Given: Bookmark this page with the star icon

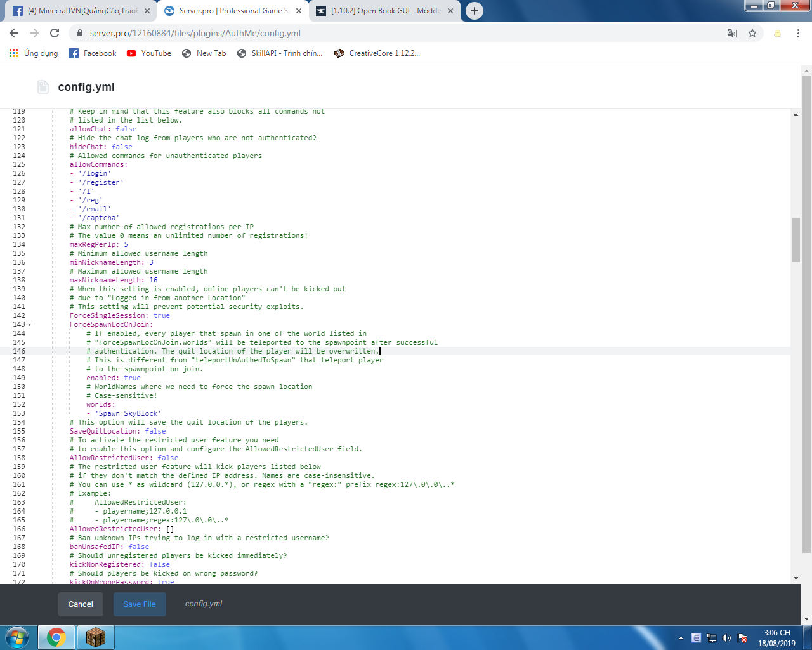Looking at the screenshot, I should click(752, 33).
